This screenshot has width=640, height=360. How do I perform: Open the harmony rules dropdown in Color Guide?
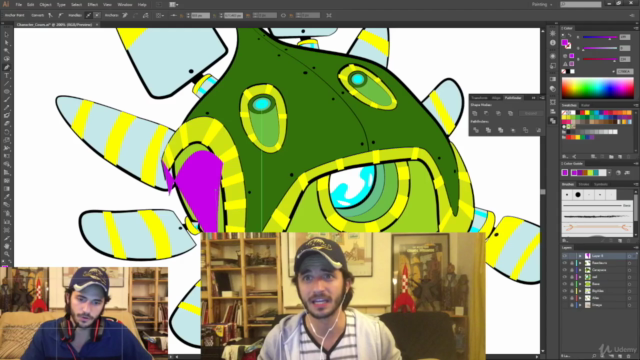pos(609,173)
